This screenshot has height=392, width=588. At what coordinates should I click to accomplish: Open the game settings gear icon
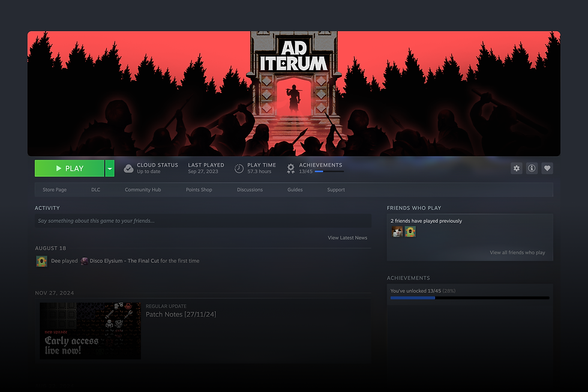tap(517, 168)
